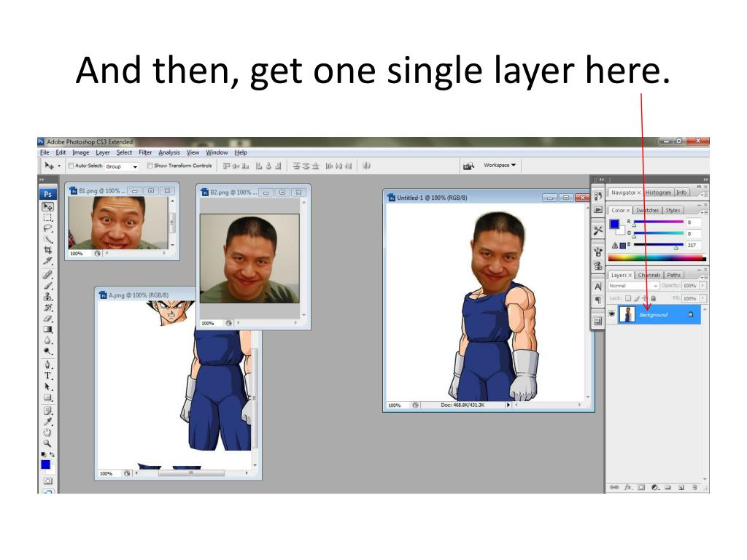Viewport: 747px width, 560px height.
Task: Select the Rectangle shape tool
Action: [47, 397]
